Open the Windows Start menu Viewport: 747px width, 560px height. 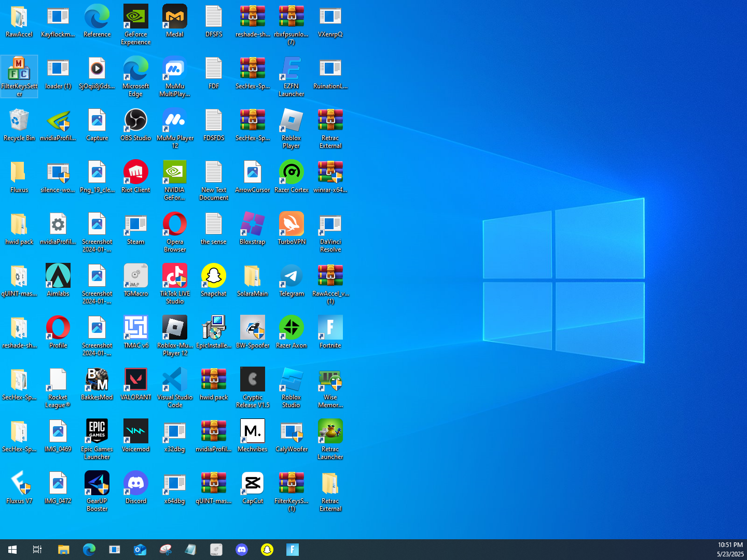click(x=12, y=550)
